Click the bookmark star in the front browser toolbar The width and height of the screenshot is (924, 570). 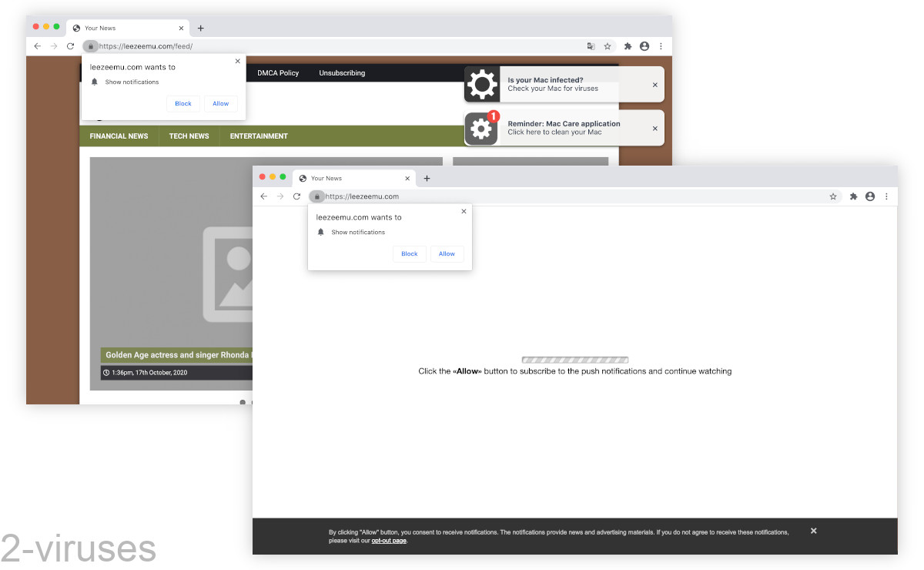(833, 196)
